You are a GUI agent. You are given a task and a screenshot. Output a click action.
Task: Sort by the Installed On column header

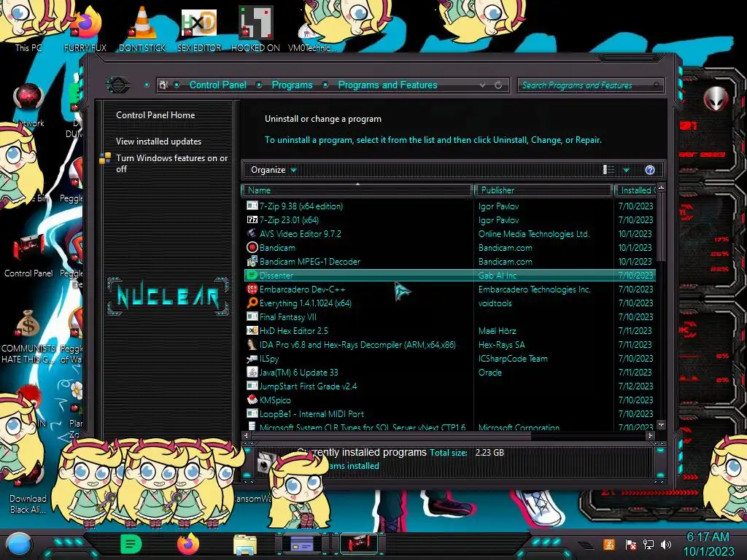(x=636, y=190)
